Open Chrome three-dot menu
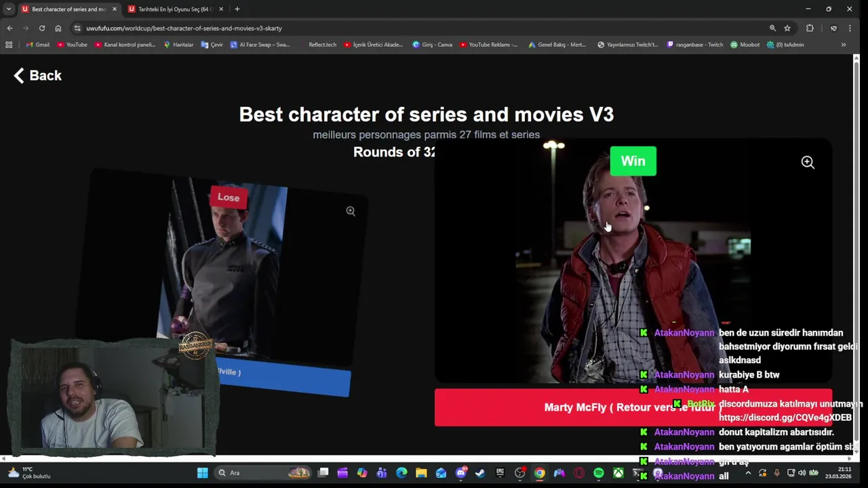Viewport: 868px width, 488px height. (x=850, y=28)
